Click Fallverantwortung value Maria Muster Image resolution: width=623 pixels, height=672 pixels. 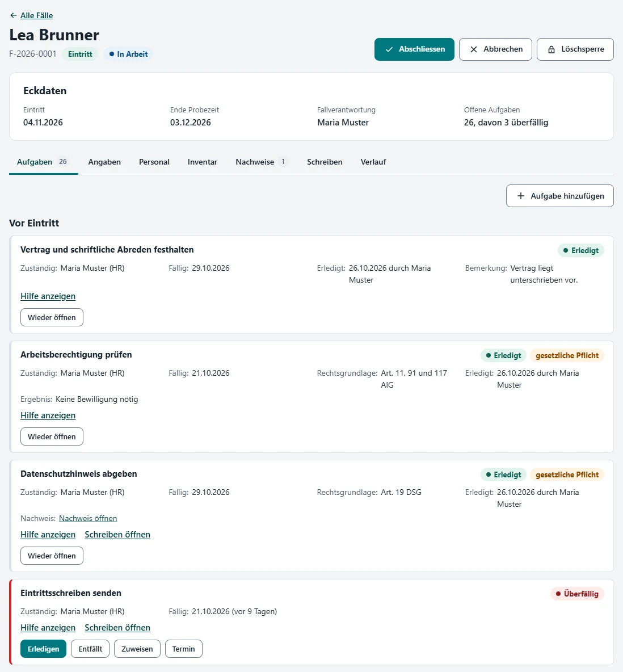pos(343,123)
